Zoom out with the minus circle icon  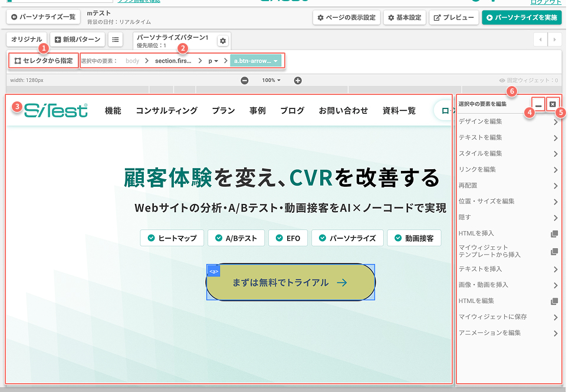[x=245, y=81]
